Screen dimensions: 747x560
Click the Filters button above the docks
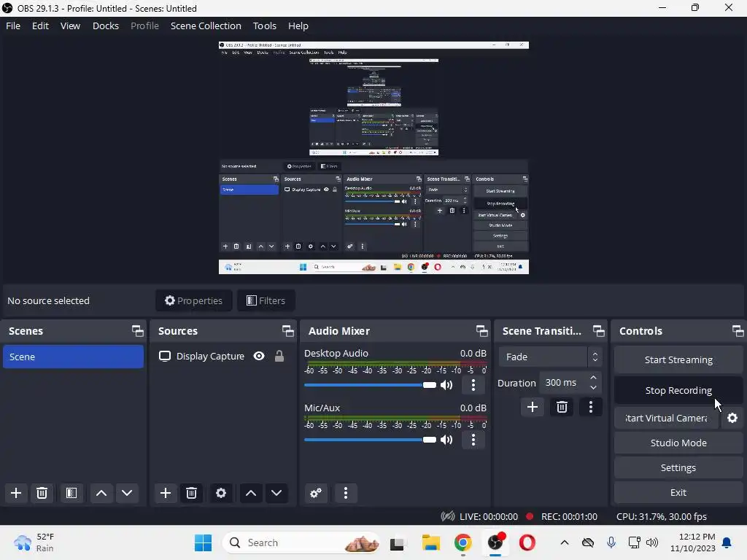266,300
